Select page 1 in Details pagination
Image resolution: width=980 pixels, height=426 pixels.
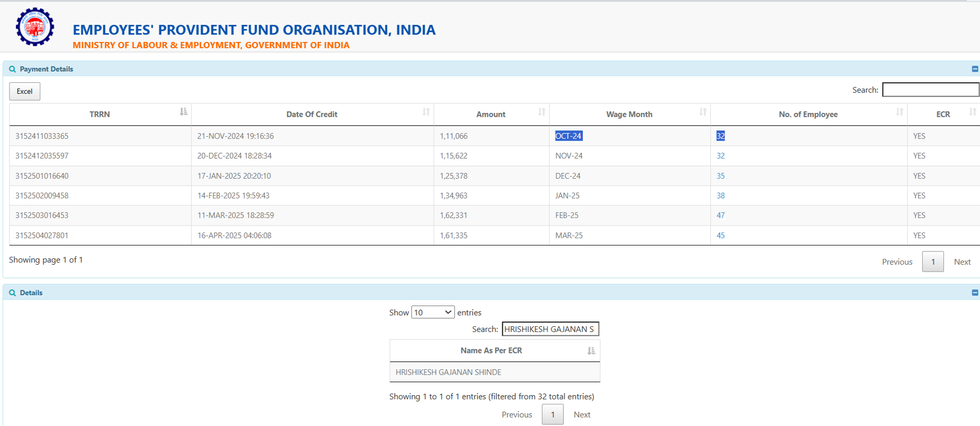tap(552, 415)
